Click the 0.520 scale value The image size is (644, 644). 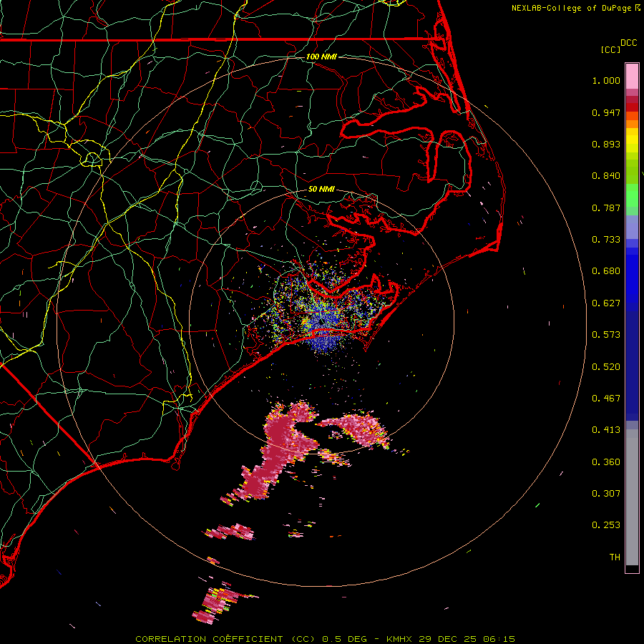pos(606,367)
